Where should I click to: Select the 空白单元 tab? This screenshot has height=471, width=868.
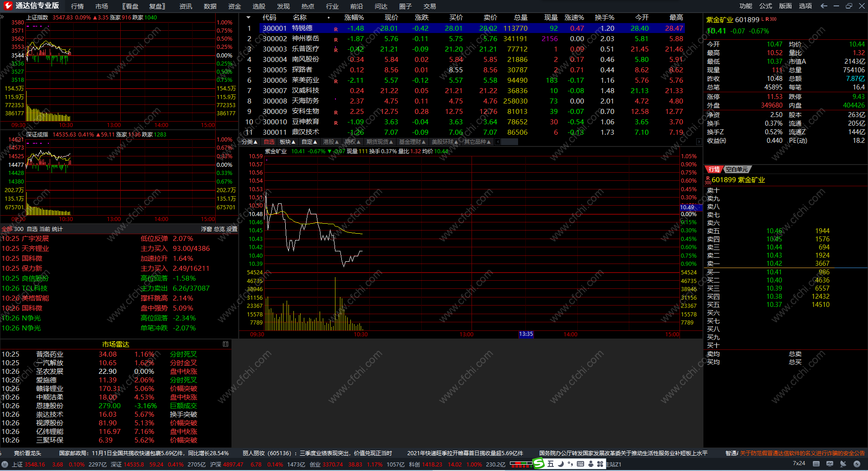coord(737,169)
